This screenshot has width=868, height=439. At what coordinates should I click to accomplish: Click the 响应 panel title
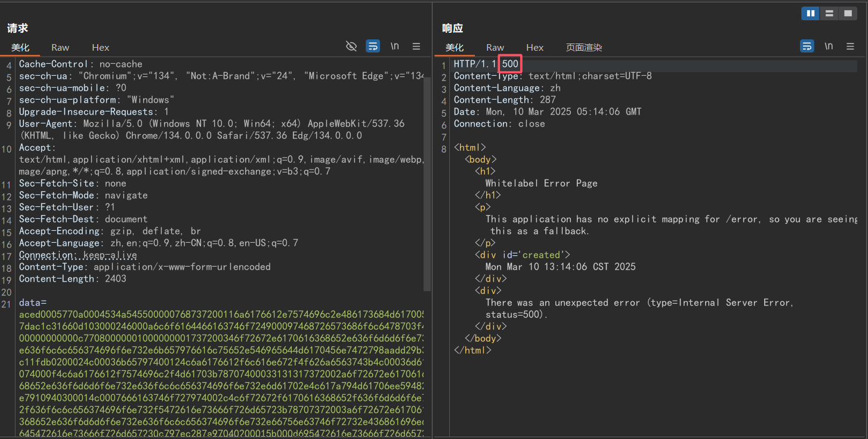pyautogui.click(x=452, y=28)
